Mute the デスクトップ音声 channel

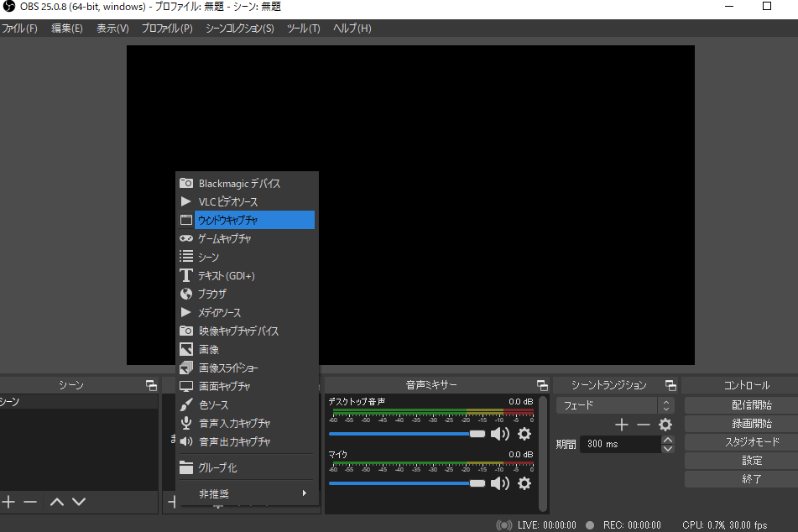pyautogui.click(x=500, y=434)
